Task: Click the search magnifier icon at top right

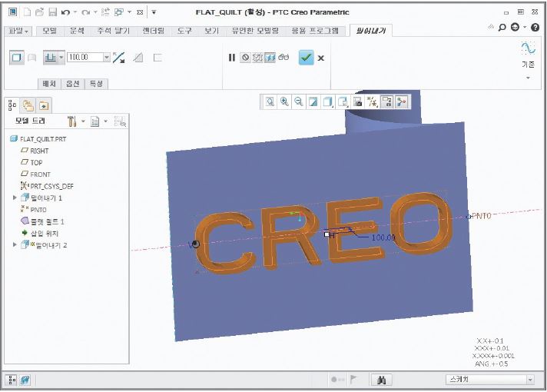Action: coord(502,27)
